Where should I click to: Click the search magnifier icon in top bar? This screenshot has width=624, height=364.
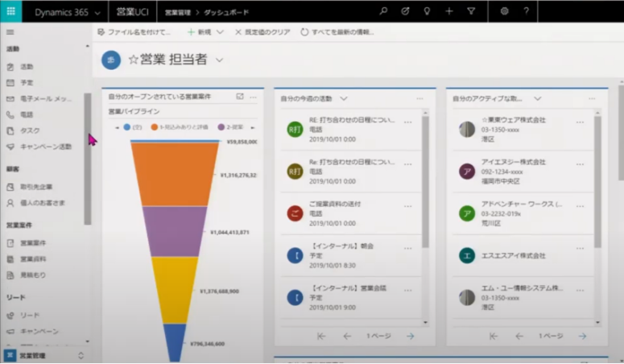coord(383,11)
